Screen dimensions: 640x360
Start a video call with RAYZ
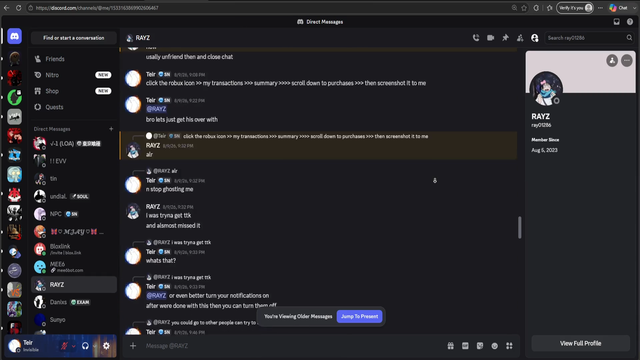tap(491, 38)
